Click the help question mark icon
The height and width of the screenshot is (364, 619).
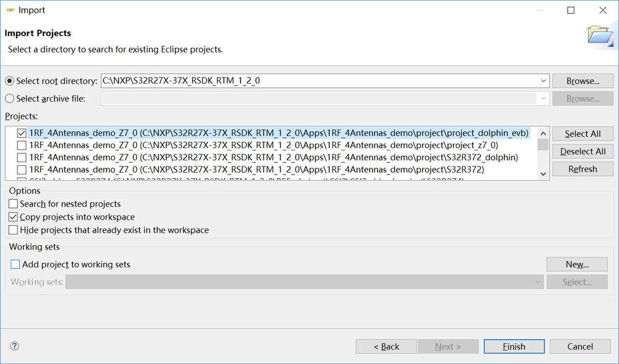point(15,346)
